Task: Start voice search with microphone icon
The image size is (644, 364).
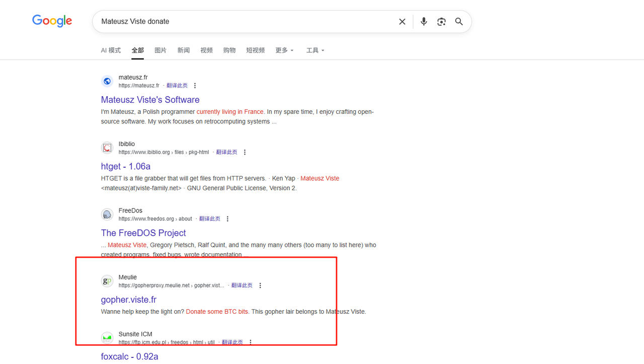Action: coord(424,22)
